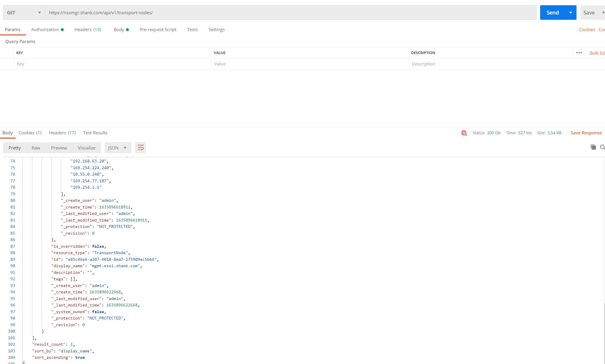
Task: Open the request Body tab
Action: pos(121,30)
